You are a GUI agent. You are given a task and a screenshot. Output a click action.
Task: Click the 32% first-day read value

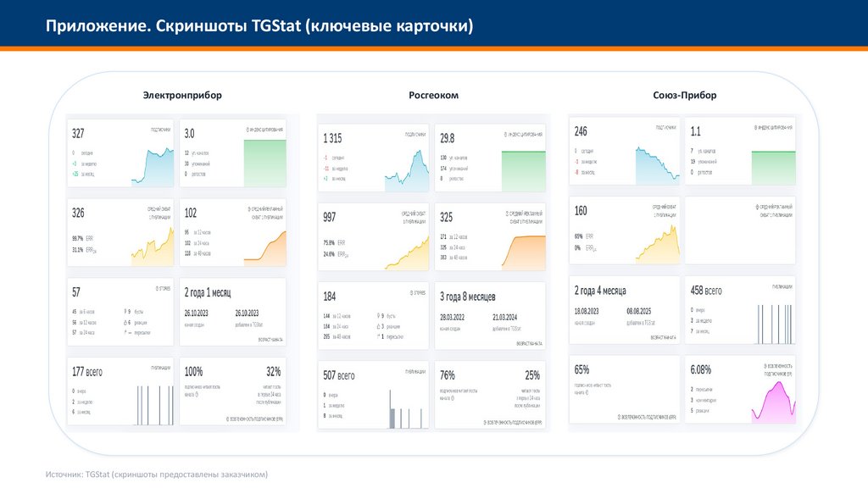click(274, 372)
